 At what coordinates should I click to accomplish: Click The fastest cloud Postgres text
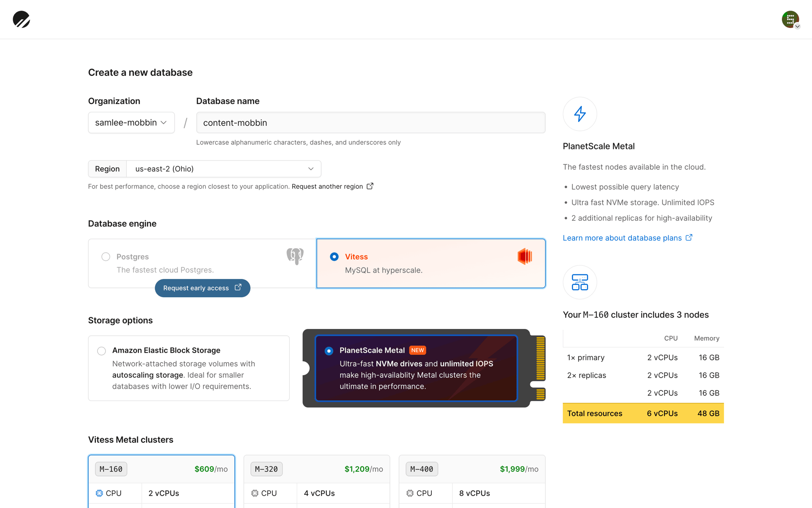click(x=165, y=270)
